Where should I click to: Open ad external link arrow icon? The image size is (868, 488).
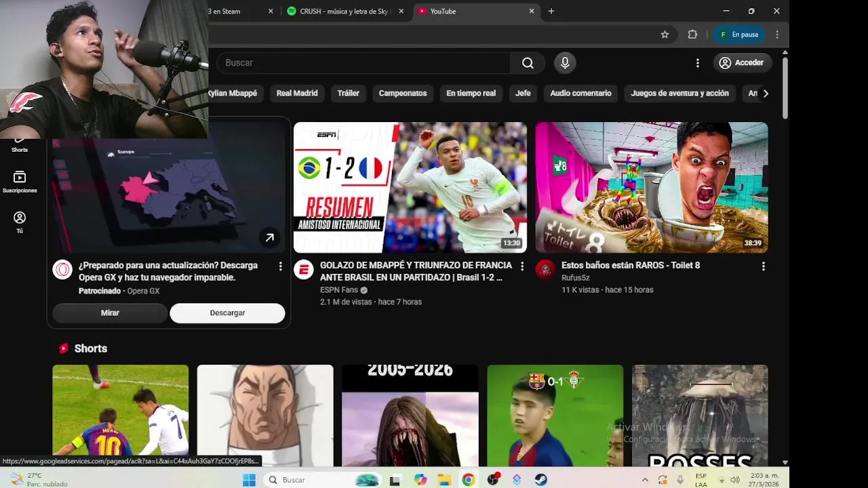(270, 238)
